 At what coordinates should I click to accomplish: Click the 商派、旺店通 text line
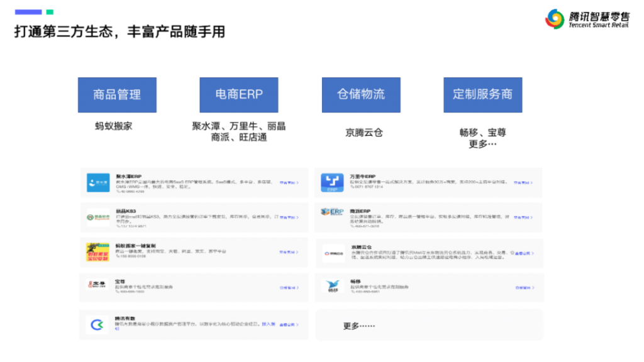tap(239, 137)
